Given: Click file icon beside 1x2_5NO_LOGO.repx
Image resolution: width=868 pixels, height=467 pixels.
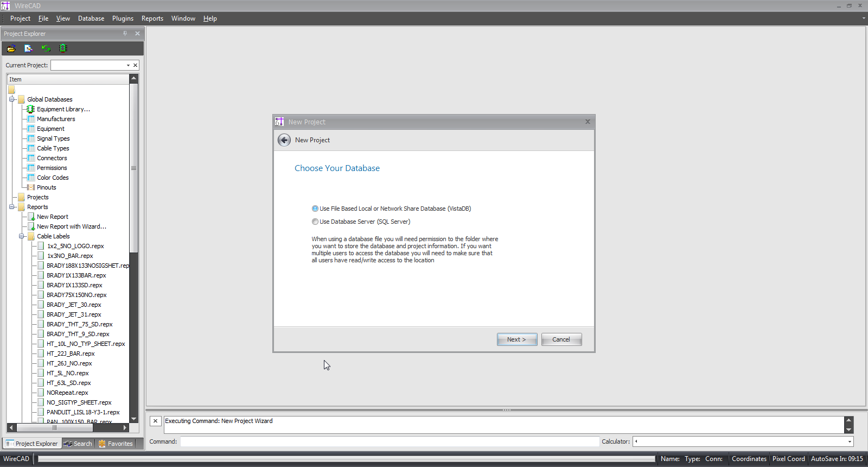Looking at the screenshot, I should click(x=41, y=246).
